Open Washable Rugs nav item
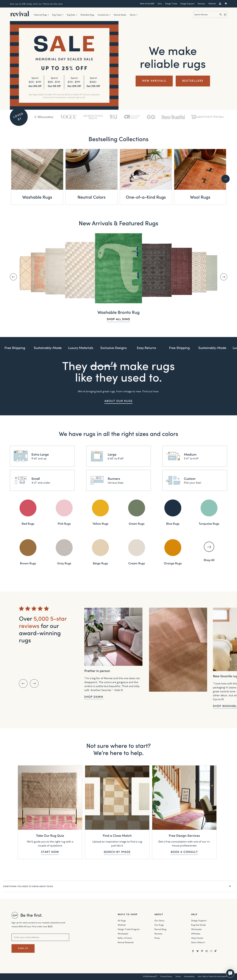The image size is (237, 980). [x=87, y=15]
